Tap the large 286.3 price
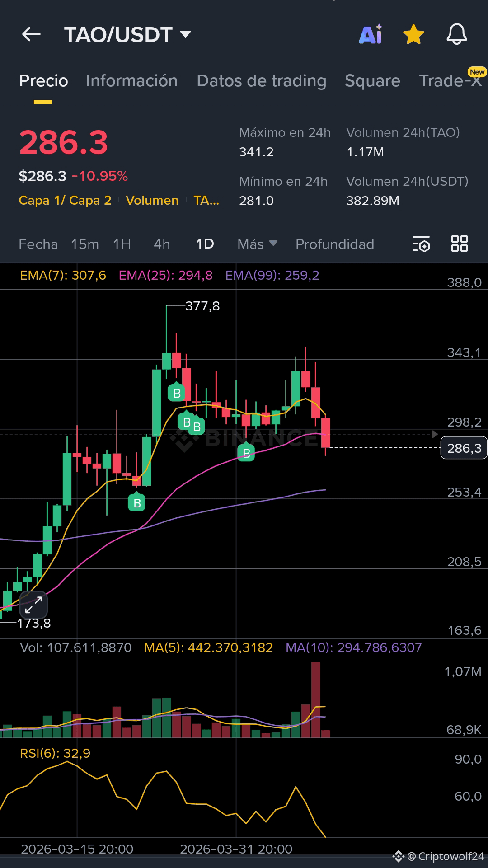 tap(63, 143)
